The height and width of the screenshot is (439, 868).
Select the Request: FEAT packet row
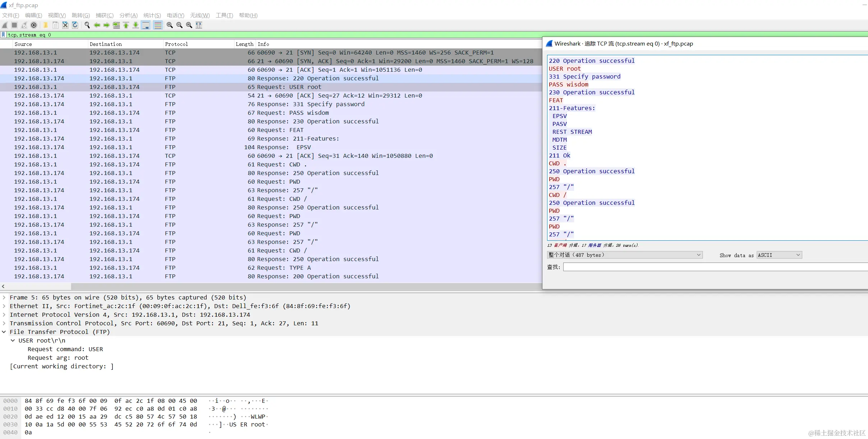pos(271,130)
